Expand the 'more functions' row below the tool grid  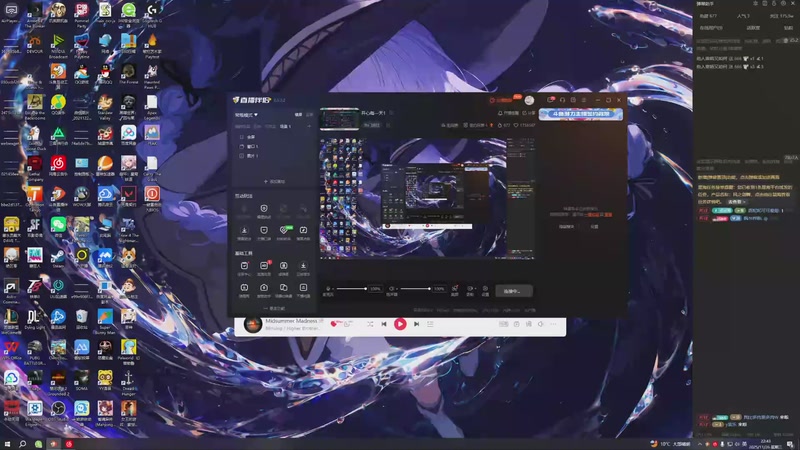coord(274,308)
